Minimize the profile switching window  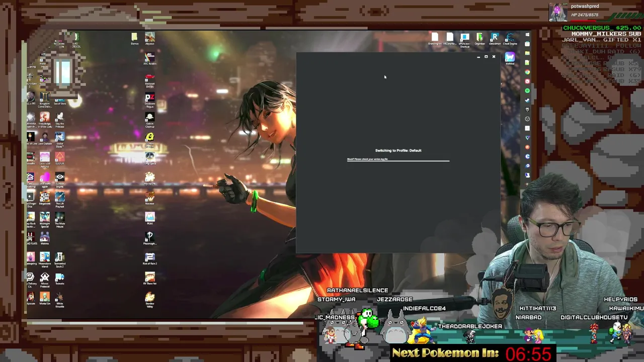[x=478, y=57]
